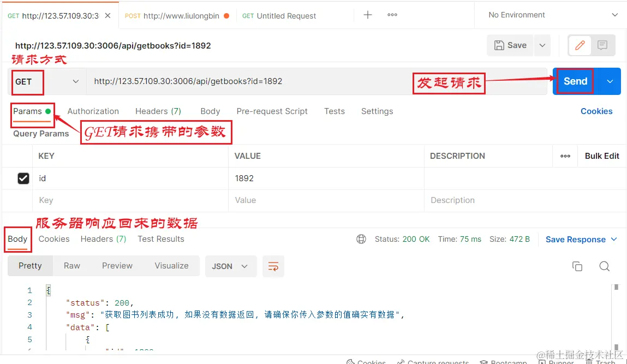The width and height of the screenshot is (627, 364).
Task: Open a new request tab with plus icon
Action: [x=367, y=15]
